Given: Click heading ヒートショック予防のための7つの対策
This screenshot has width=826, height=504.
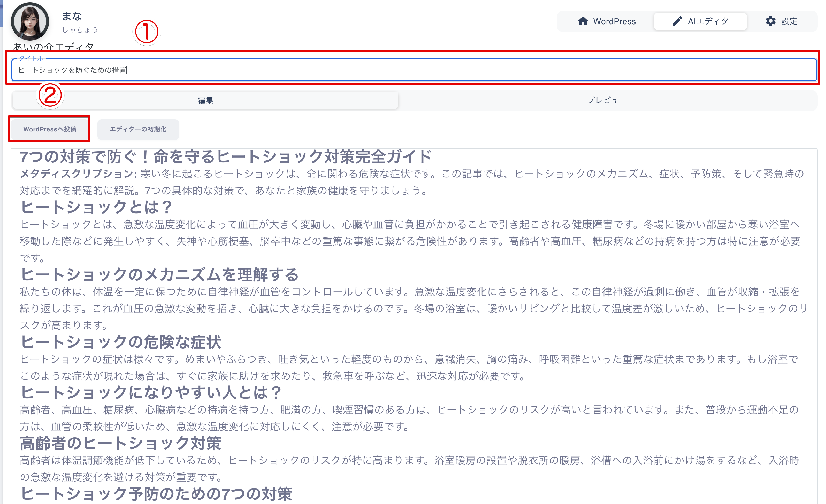Looking at the screenshot, I should [156, 494].
